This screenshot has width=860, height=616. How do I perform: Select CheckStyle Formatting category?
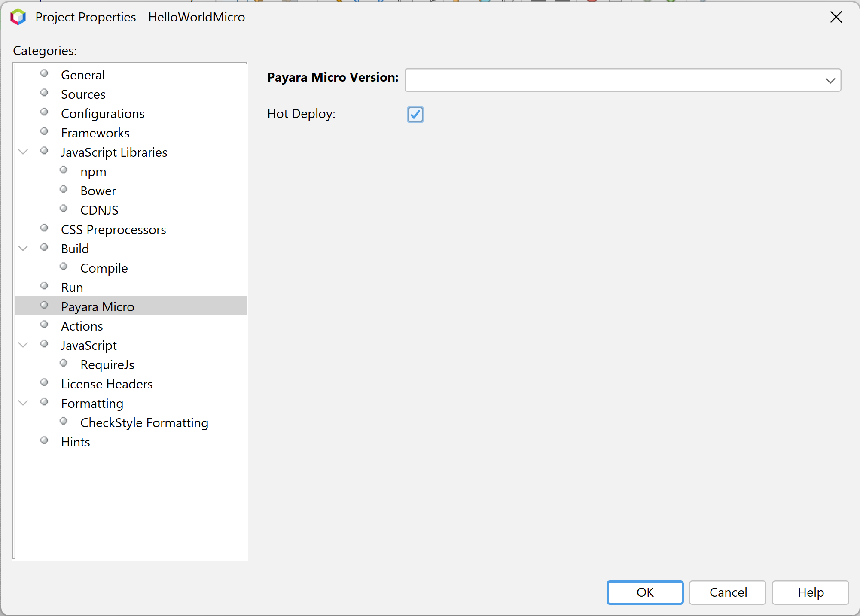coord(144,423)
